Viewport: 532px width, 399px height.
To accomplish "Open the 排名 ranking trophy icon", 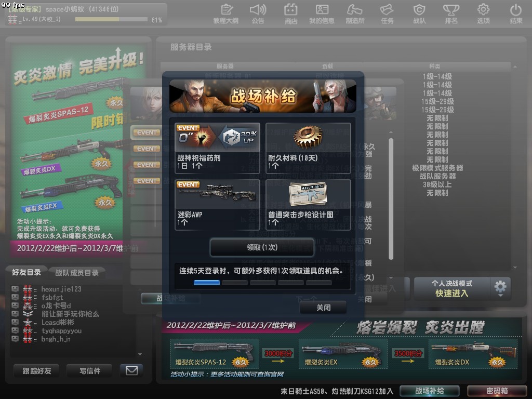I will point(451,14).
